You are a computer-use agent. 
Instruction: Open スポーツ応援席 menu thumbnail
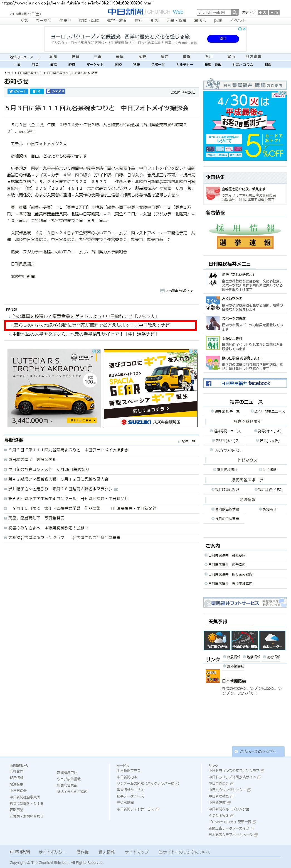click(x=213, y=323)
